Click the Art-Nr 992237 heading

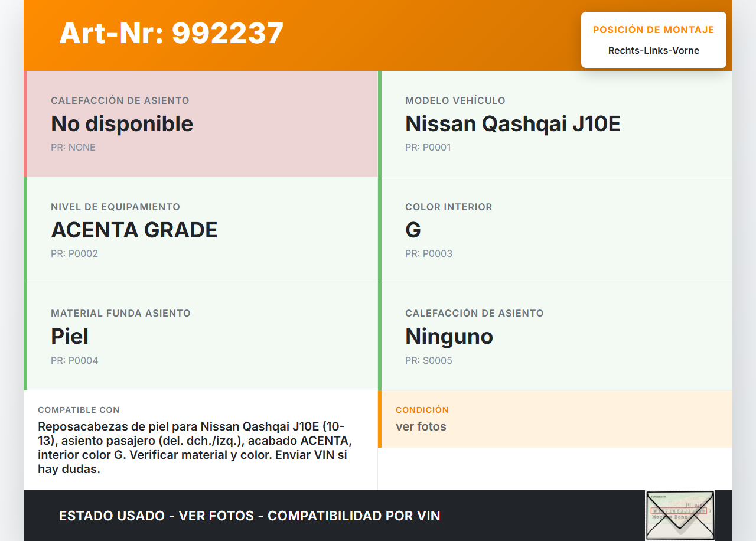(x=171, y=33)
